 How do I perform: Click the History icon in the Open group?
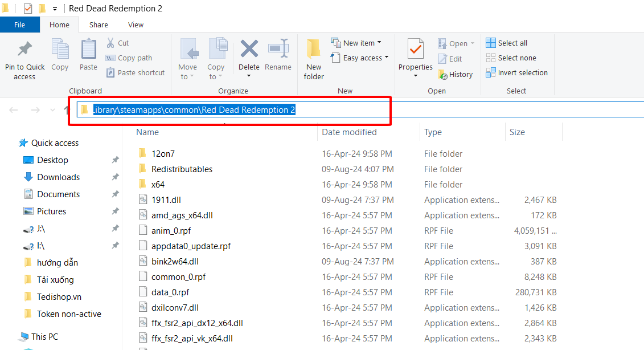pos(443,74)
